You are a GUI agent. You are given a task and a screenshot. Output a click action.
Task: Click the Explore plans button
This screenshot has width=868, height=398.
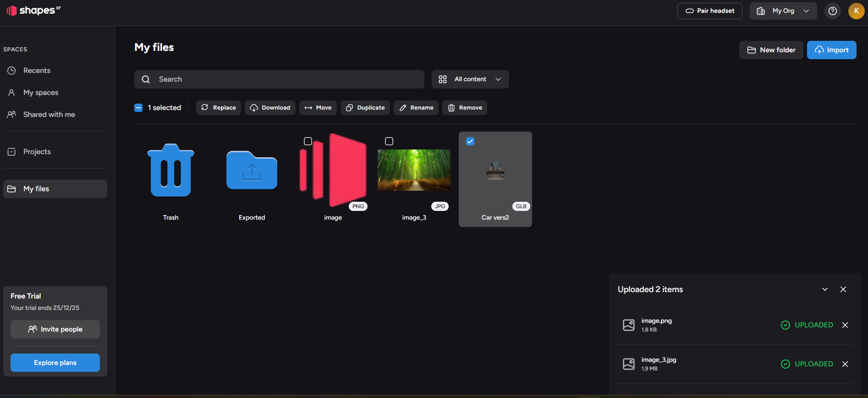pos(55,363)
